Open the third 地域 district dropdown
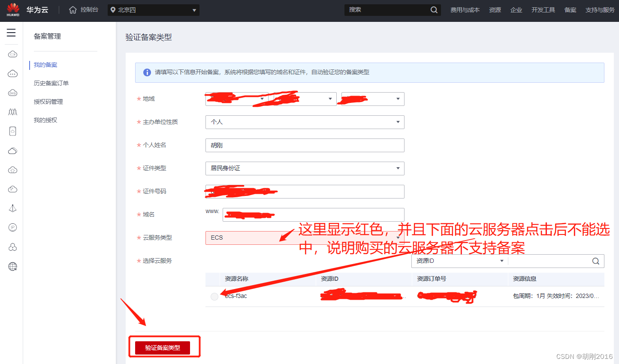The image size is (619, 364). click(x=373, y=99)
